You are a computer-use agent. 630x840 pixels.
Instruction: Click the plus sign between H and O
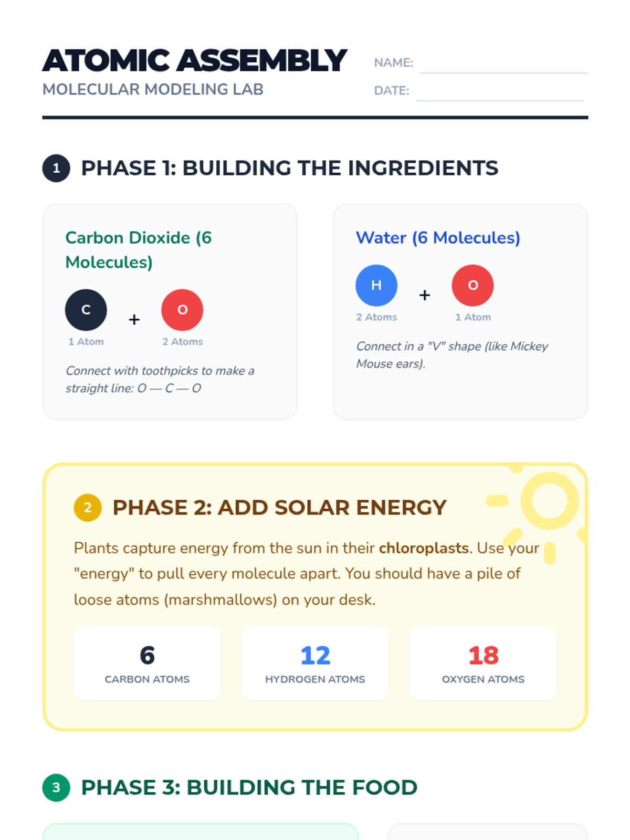(425, 295)
